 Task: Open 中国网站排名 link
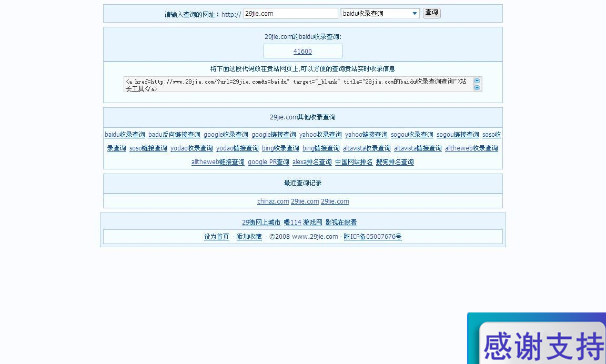click(x=353, y=162)
